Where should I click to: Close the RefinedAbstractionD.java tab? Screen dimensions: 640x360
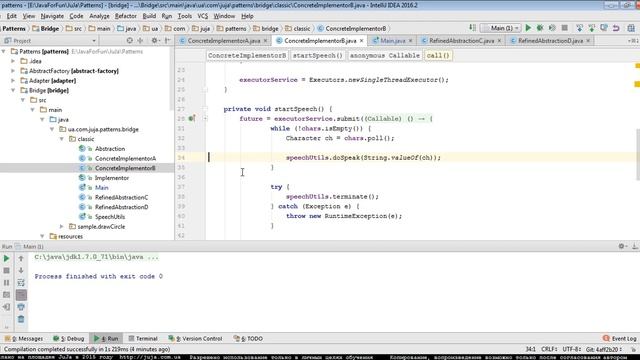coord(588,41)
